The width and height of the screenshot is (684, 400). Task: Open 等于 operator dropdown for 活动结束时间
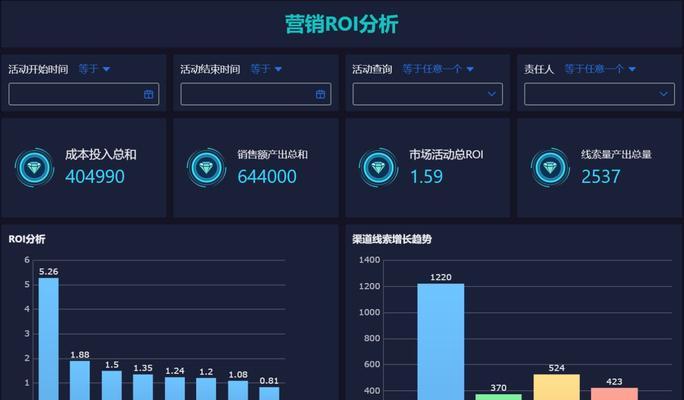click(x=266, y=69)
